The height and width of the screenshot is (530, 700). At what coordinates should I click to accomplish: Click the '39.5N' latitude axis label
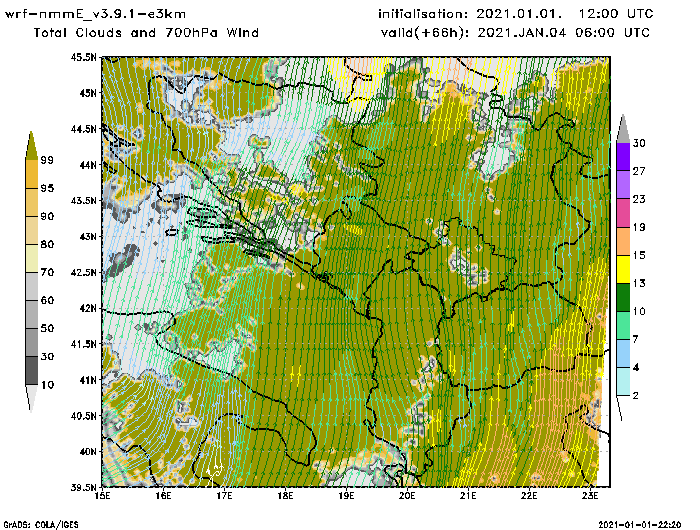pyautogui.click(x=83, y=488)
